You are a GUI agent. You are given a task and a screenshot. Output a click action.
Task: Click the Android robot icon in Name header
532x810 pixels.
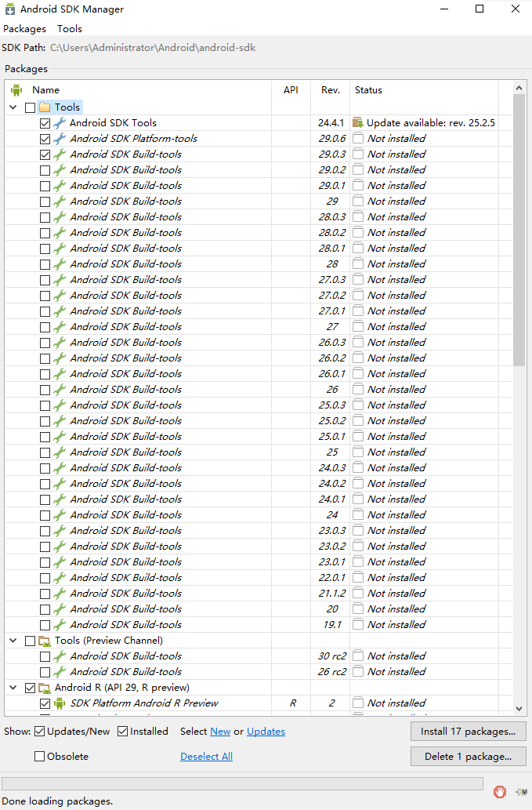16,90
